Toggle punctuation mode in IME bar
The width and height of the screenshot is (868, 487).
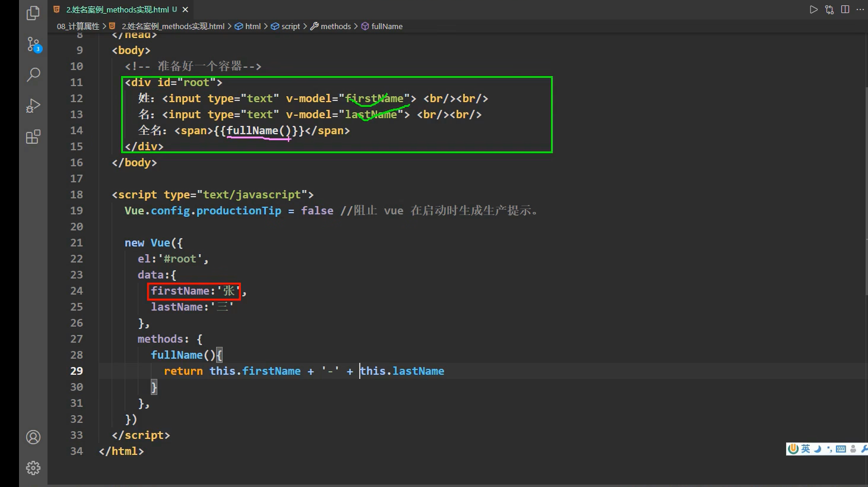point(829,449)
